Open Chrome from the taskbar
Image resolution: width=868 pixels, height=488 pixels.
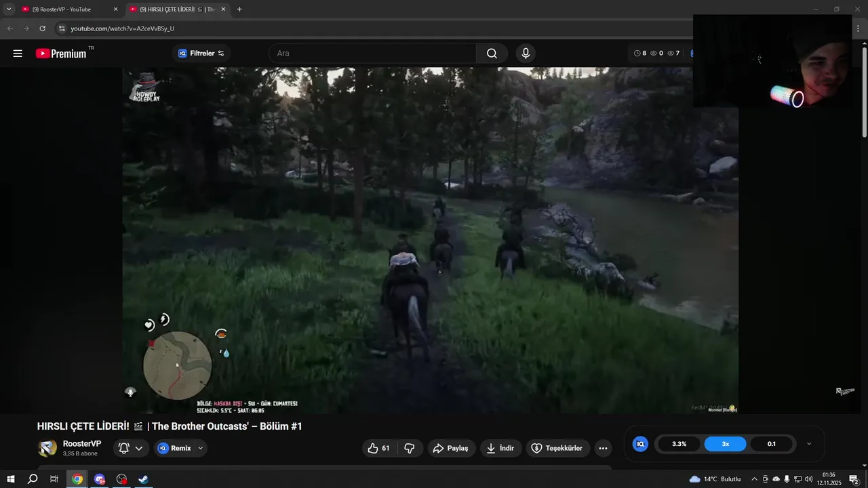click(x=77, y=479)
